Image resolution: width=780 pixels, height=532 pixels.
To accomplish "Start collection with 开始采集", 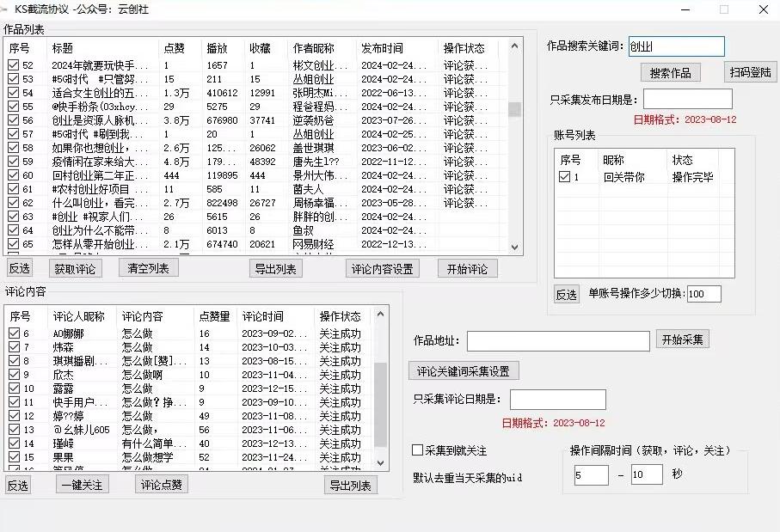I will [681, 339].
